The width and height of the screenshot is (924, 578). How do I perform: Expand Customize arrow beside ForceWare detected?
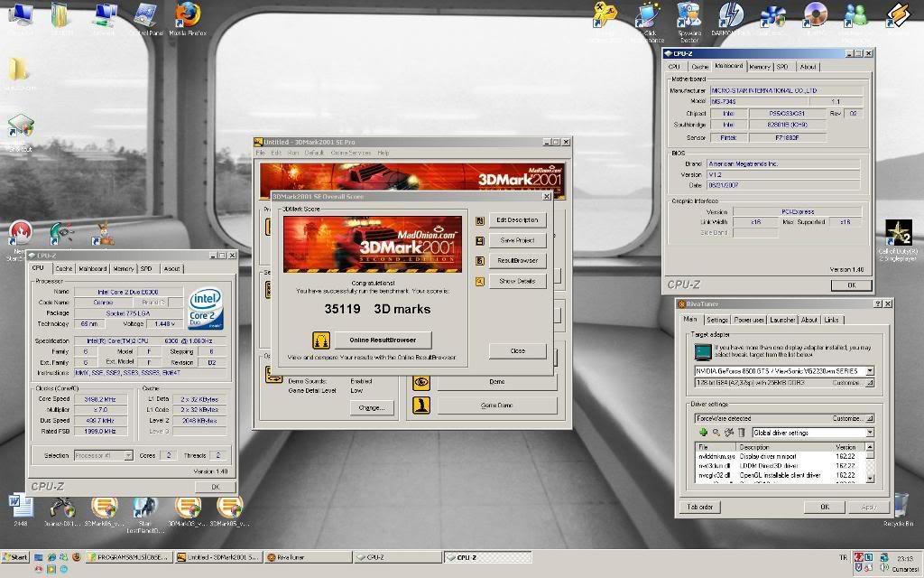point(869,418)
